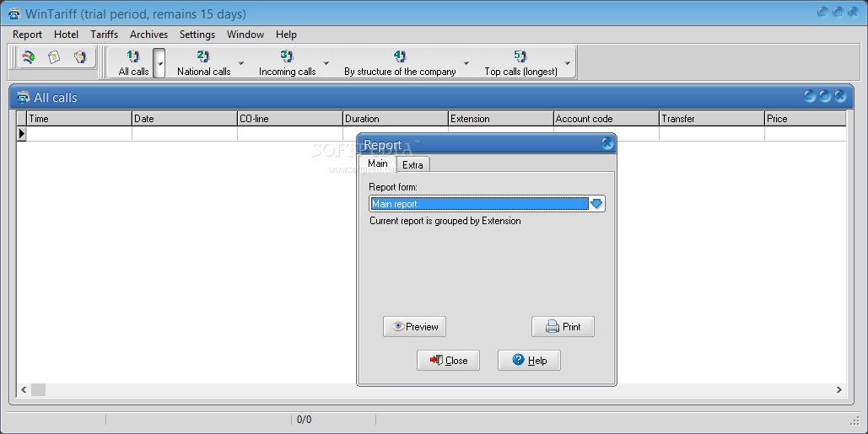The height and width of the screenshot is (434, 868).
Task: Click the Preview button
Action: pos(415,327)
